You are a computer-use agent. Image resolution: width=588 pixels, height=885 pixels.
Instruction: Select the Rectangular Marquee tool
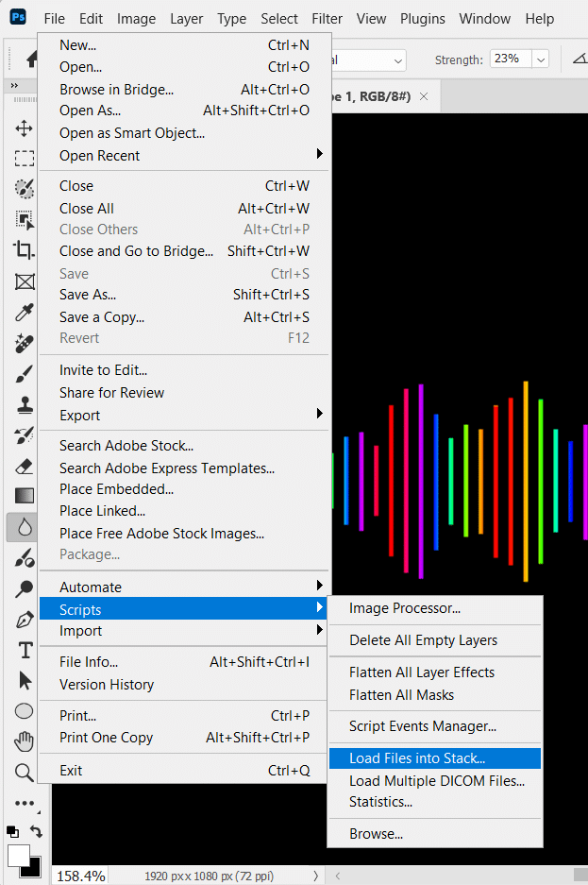[24, 159]
